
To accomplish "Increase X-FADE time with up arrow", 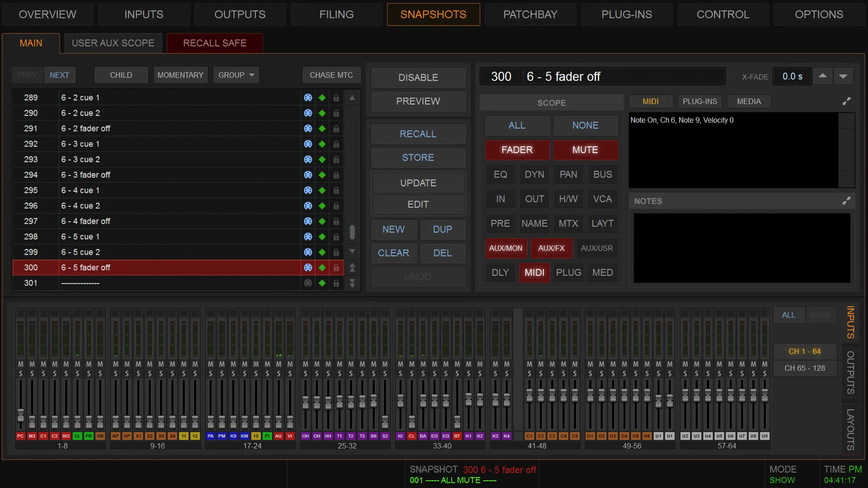I will [823, 76].
